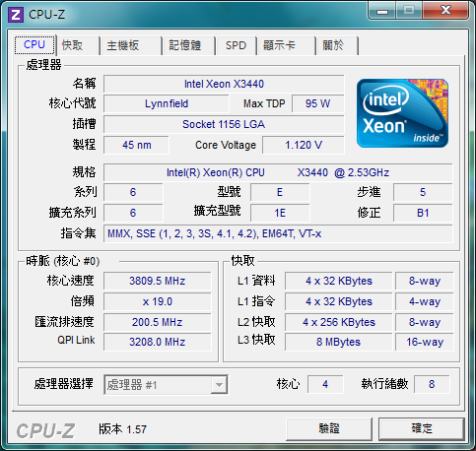Click the 擴充系列 value 6
This screenshot has height=451, width=476.
(x=133, y=213)
